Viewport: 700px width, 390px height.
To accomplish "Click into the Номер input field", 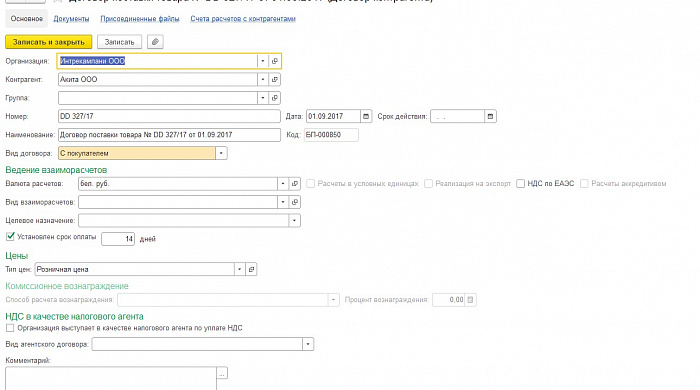I will point(169,116).
